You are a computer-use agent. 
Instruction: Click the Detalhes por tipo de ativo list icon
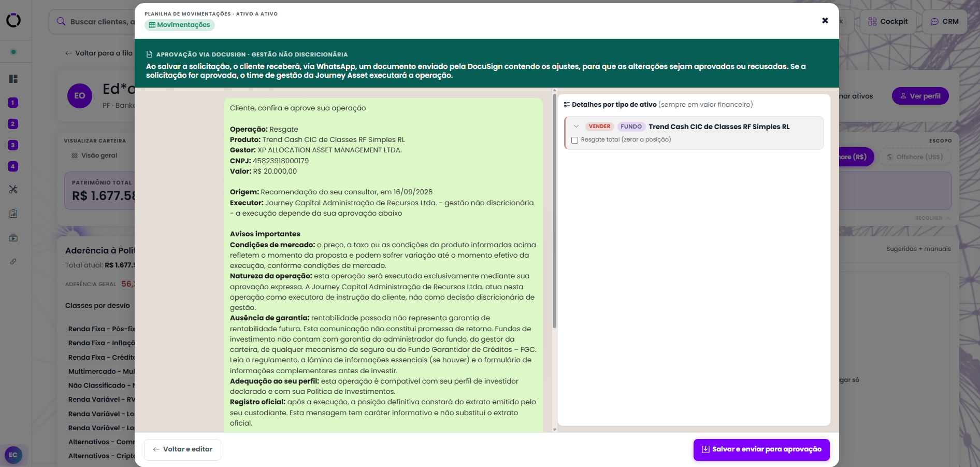click(567, 105)
